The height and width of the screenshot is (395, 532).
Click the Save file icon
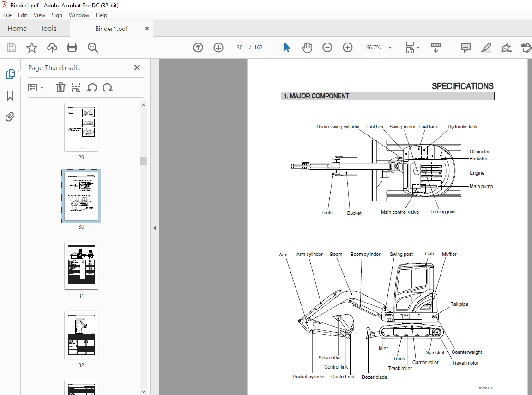point(12,48)
